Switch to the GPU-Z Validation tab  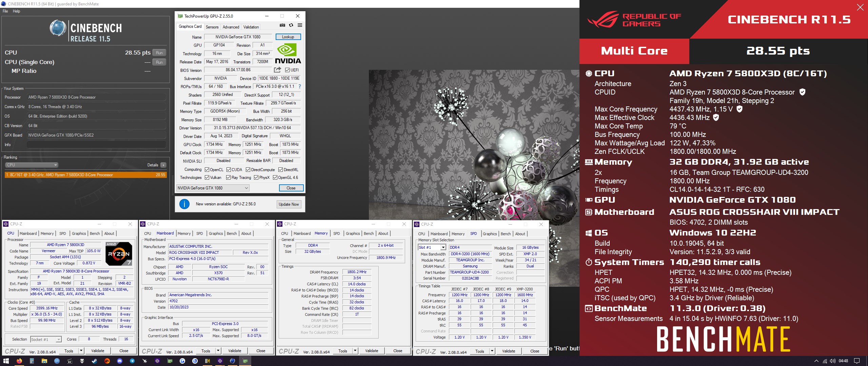point(251,27)
